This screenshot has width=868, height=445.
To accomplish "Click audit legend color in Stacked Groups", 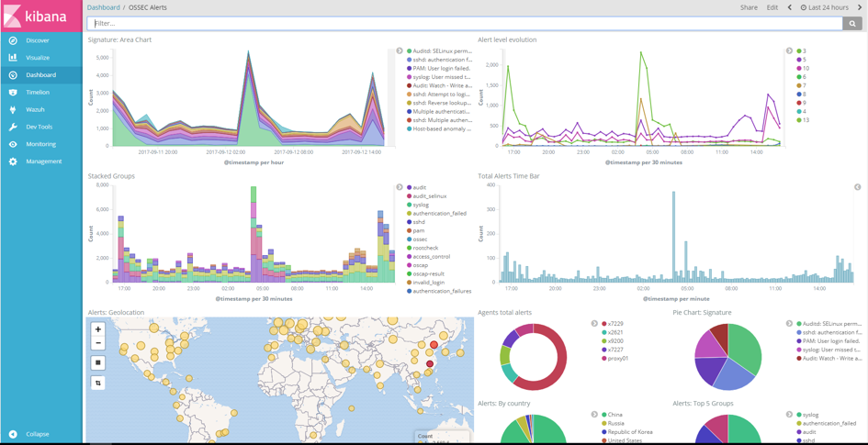I will [x=409, y=187].
